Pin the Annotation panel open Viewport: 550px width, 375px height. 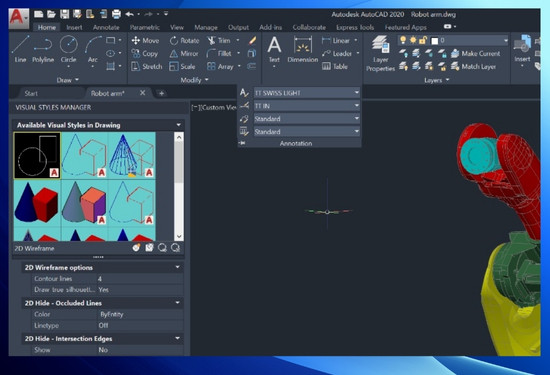coord(242,143)
